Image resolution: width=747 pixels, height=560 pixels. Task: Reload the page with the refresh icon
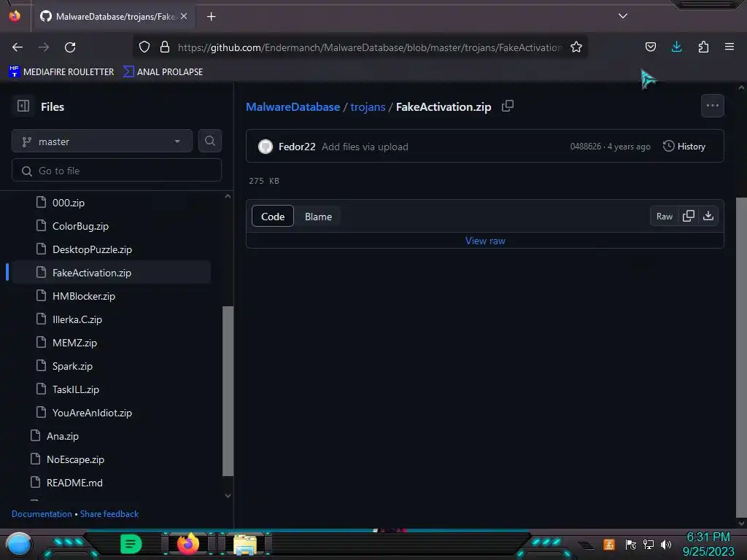[70, 47]
